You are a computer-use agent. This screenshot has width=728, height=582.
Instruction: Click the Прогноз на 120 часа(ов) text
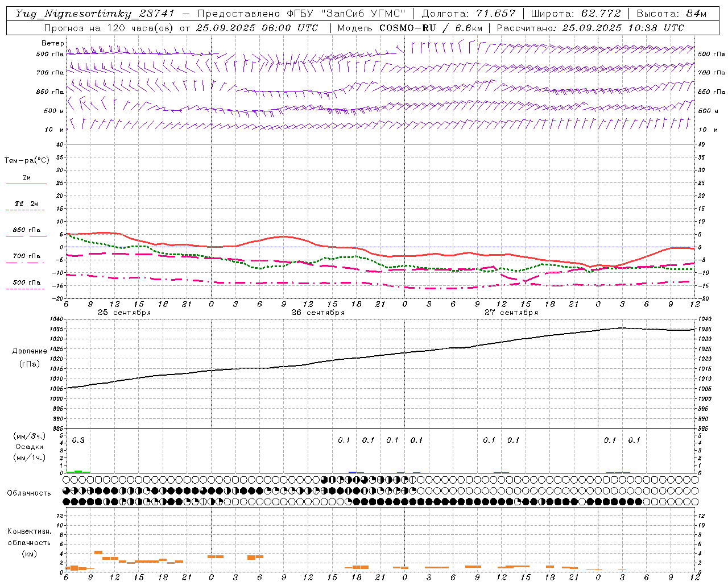109,28
